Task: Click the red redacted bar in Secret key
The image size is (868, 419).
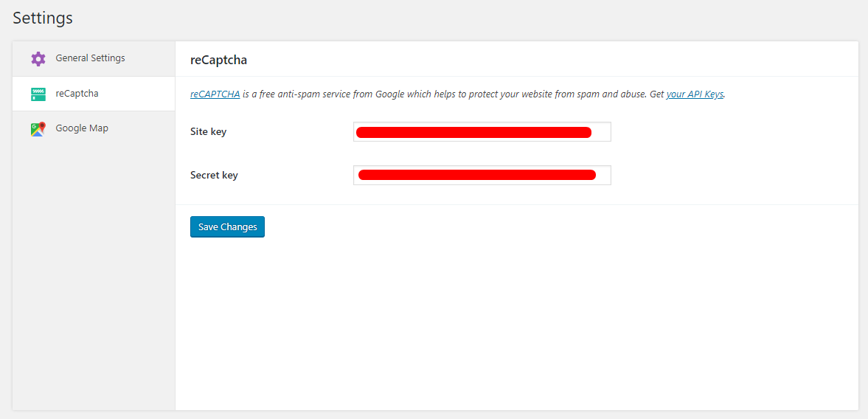Action: click(x=476, y=176)
